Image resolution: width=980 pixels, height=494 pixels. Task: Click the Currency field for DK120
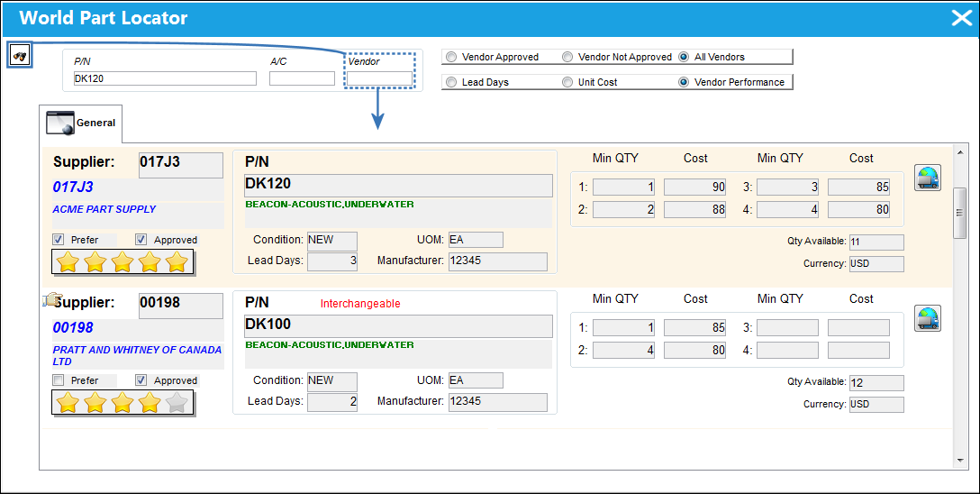(x=876, y=264)
